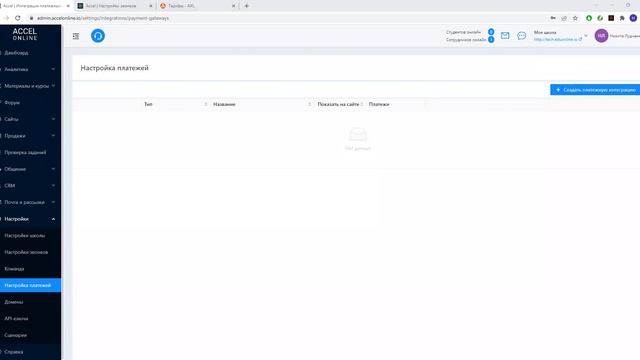Click the external link icon beside school URL
Image resolution: width=640 pixels, height=360 pixels.
(580, 40)
